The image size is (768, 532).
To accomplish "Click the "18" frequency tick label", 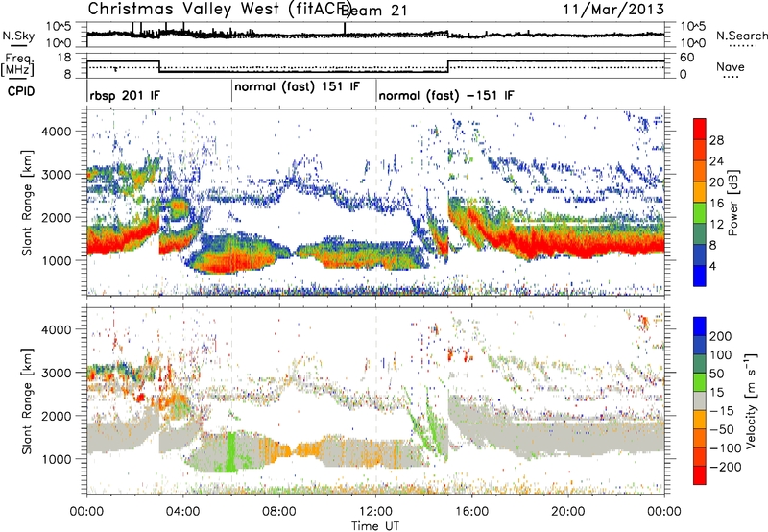I will click(64, 58).
